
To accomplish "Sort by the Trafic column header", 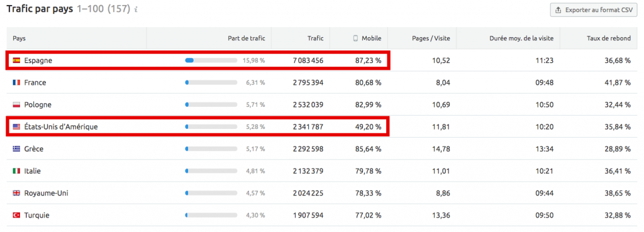I will coord(316,38).
